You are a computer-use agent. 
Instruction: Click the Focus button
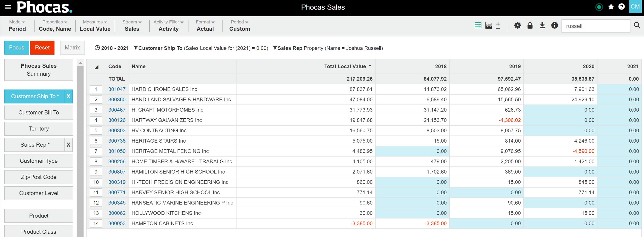[x=17, y=48]
